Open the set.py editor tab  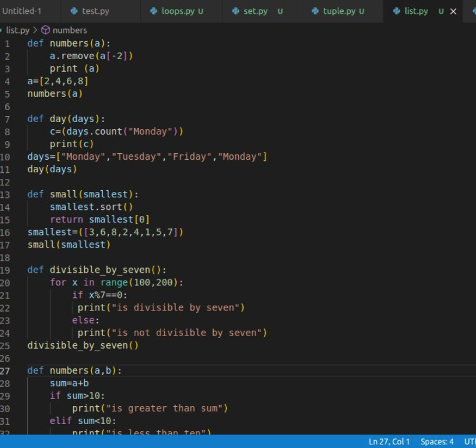(256, 11)
